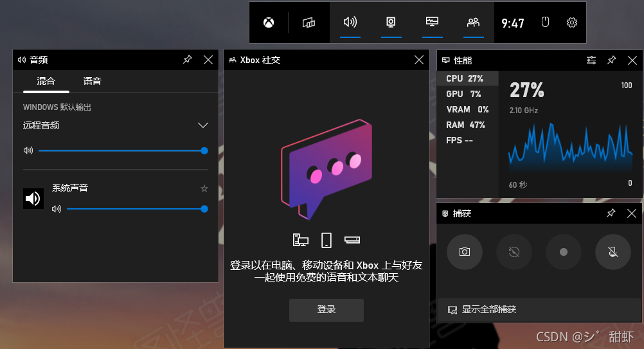Click the mobile phone device icon

(326, 240)
